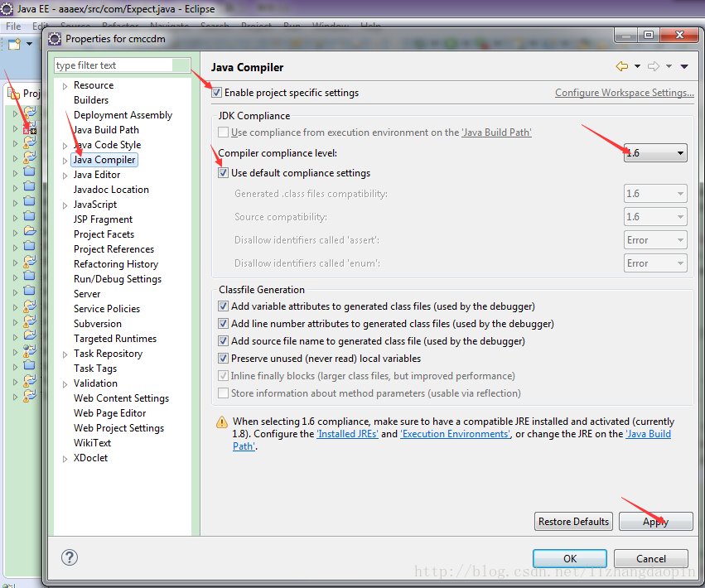Image resolution: width=705 pixels, height=588 pixels.
Task: Toggle Inline finally blocks checkbox
Action: pyautogui.click(x=223, y=375)
